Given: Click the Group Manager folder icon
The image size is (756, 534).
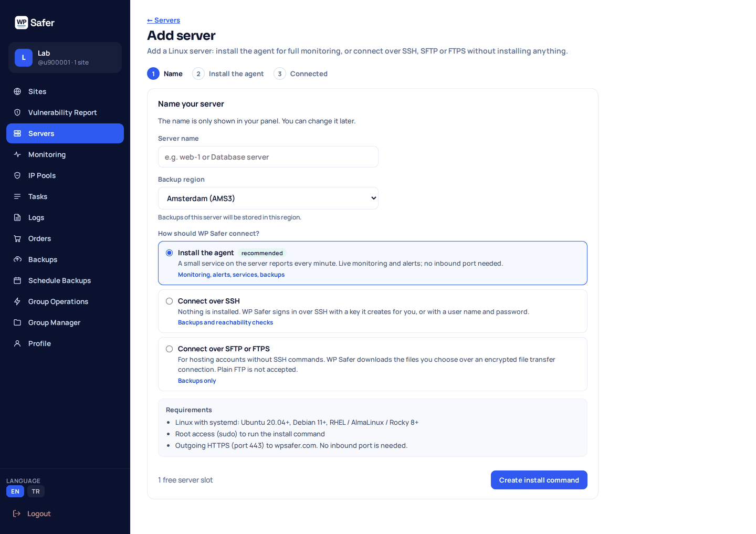Looking at the screenshot, I should click(17, 322).
